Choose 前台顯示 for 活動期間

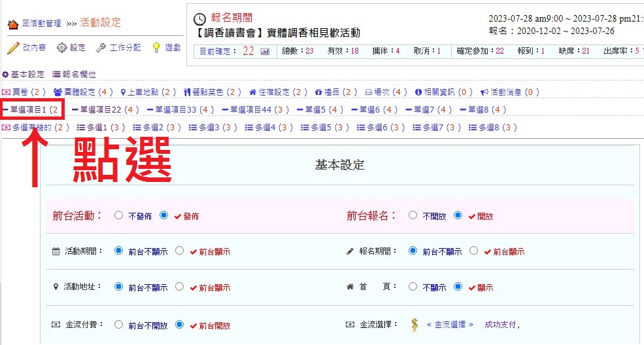pyautogui.click(x=179, y=251)
